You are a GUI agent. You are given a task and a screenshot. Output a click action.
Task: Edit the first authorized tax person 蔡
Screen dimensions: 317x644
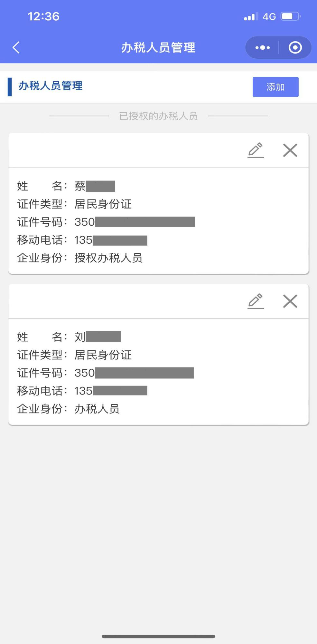pos(256,150)
